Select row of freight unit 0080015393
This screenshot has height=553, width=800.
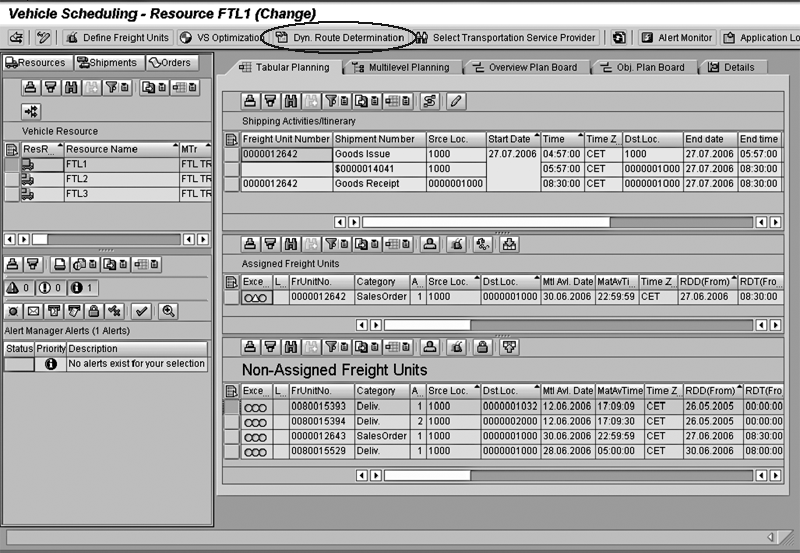pyautogui.click(x=232, y=407)
